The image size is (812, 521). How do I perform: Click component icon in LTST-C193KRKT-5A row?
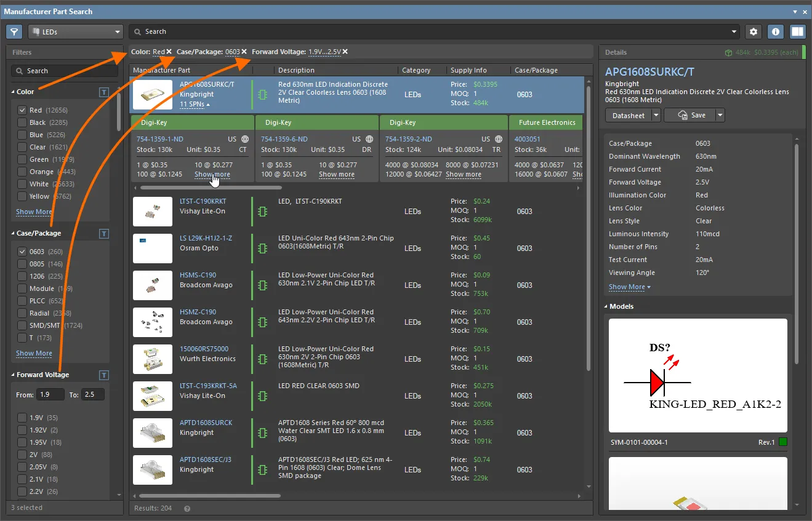(263, 396)
